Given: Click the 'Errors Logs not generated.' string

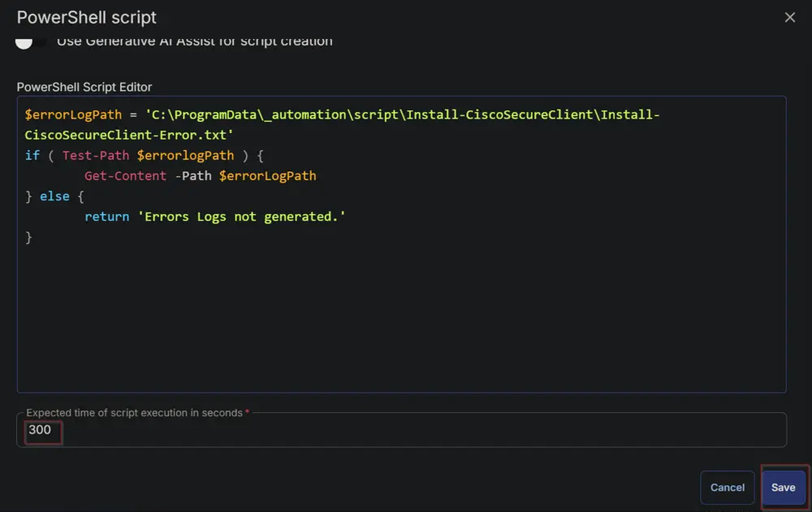Looking at the screenshot, I should click(241, 217).
